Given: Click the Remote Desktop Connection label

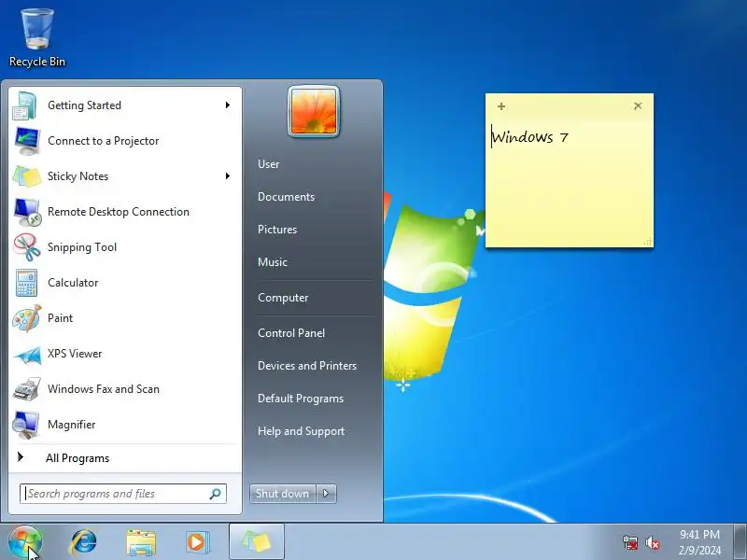Looking at the screenshot, I should tap(119, 212).
